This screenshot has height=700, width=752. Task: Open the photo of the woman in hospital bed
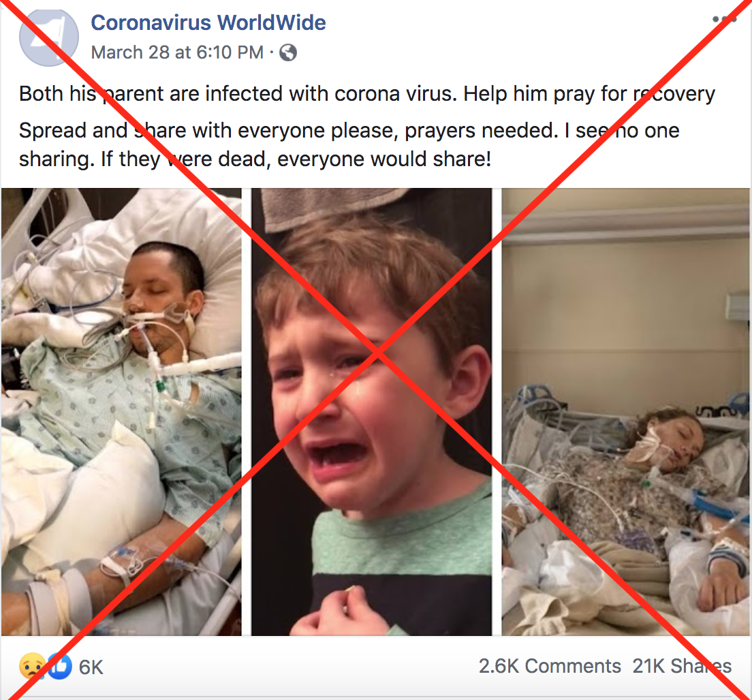(x=625, y=412)
